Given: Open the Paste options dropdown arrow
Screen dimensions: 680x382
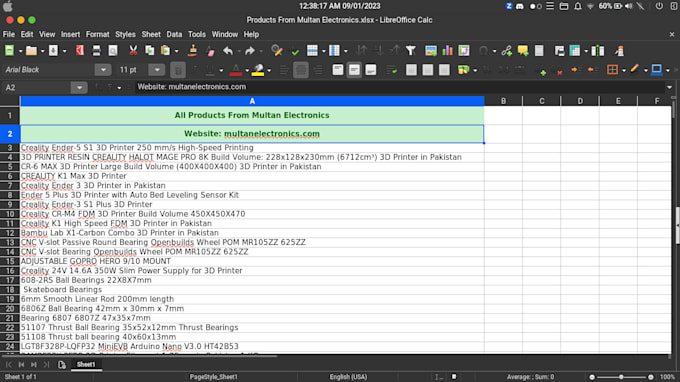Looking at the screenshot, I should click(176, 51).
